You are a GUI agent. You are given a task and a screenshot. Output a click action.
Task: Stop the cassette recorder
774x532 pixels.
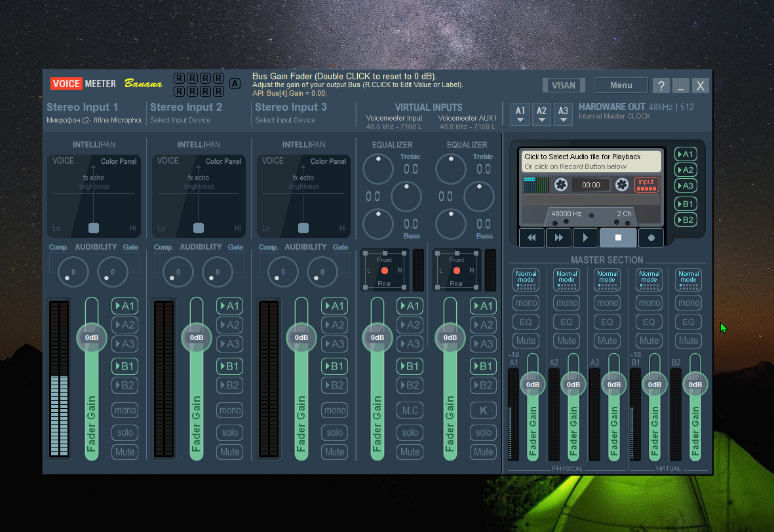(618, 238)
